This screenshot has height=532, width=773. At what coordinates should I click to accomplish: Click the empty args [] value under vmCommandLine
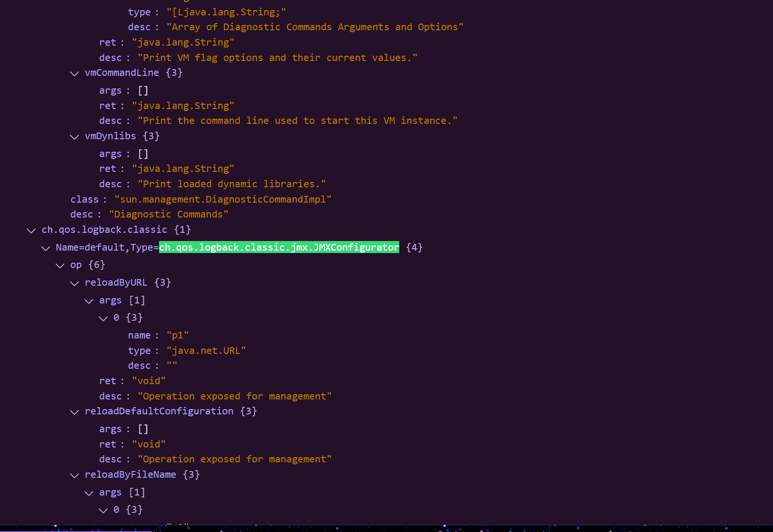[x=143, y=90]
